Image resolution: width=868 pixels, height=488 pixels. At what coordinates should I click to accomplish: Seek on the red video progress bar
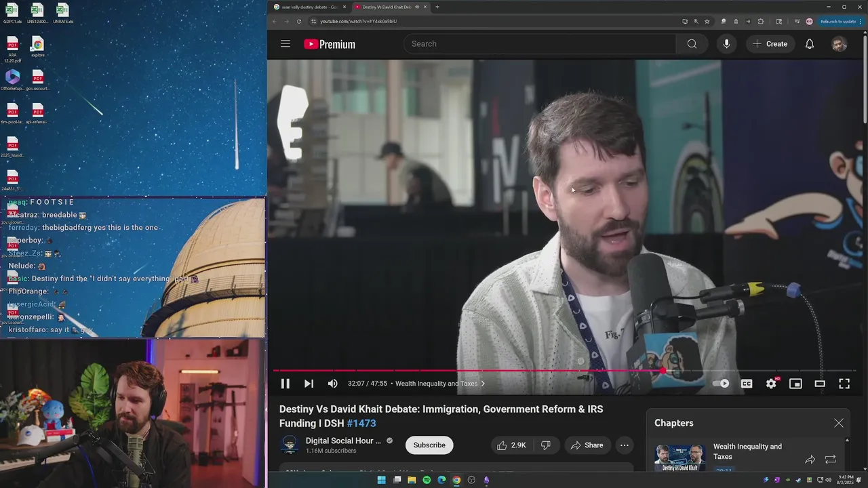tap(564, 371)
